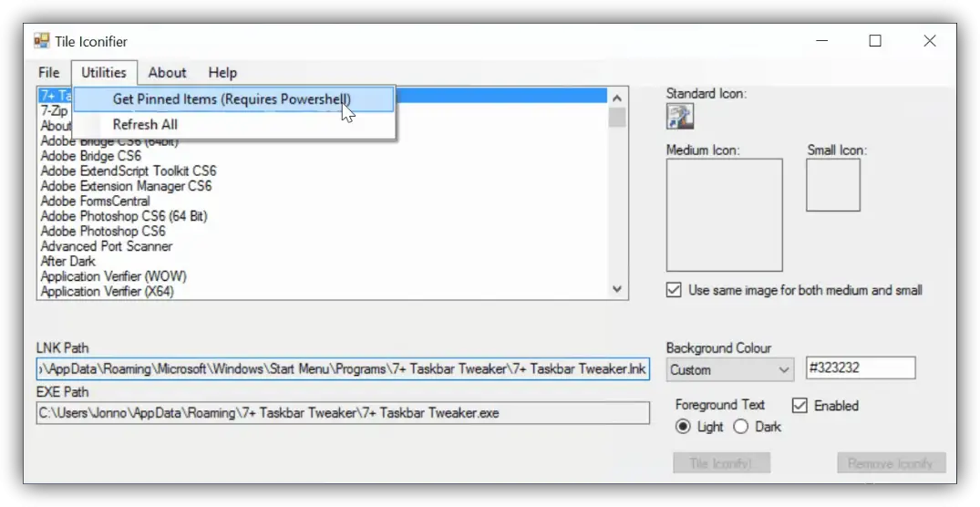Click the Standard Icon shortcut image

(680, 117)
